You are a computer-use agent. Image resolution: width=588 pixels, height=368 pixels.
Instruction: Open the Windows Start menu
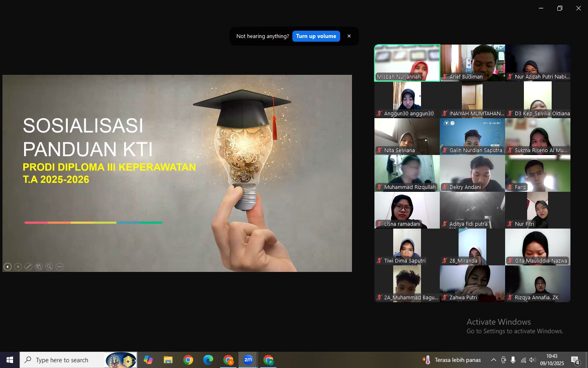(9, 360)
